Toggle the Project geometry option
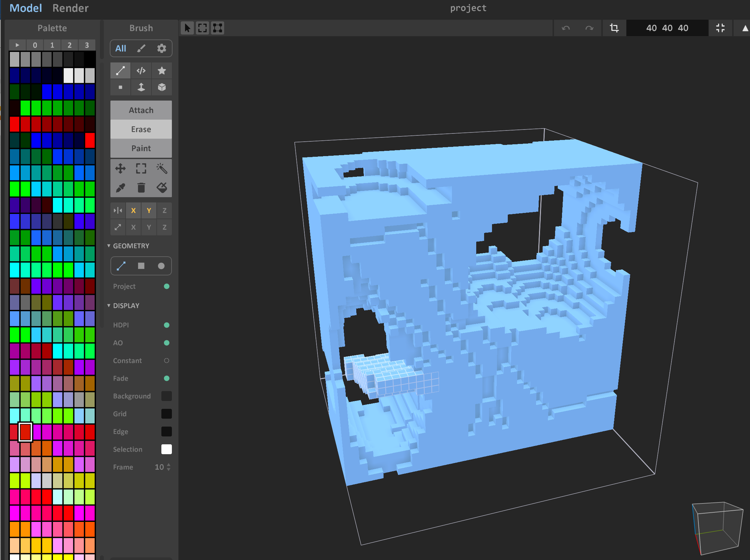 click(166, 287)
